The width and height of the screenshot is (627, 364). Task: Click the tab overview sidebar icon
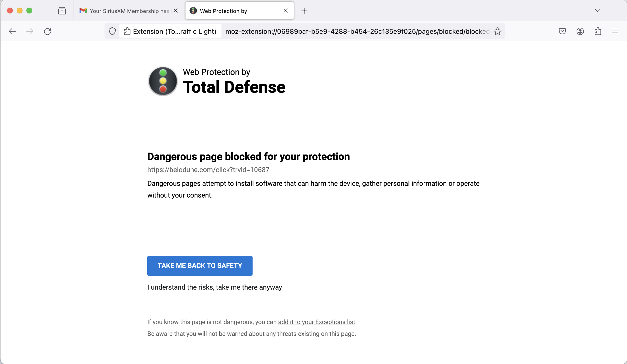62,11
